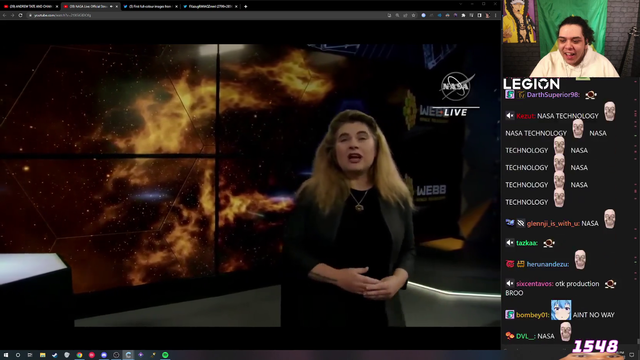Click username sixcentavos in chat

pyautogui.click(x=535, y=284)
